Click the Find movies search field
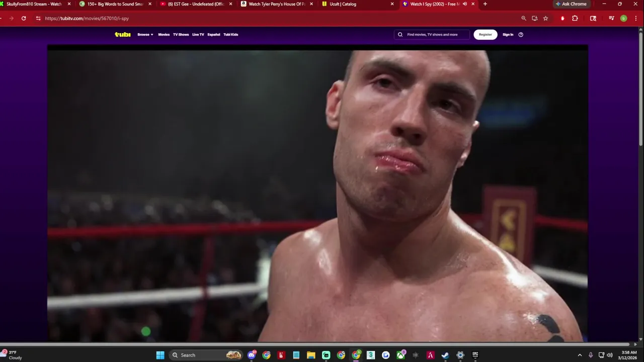 tap(432, 35)
